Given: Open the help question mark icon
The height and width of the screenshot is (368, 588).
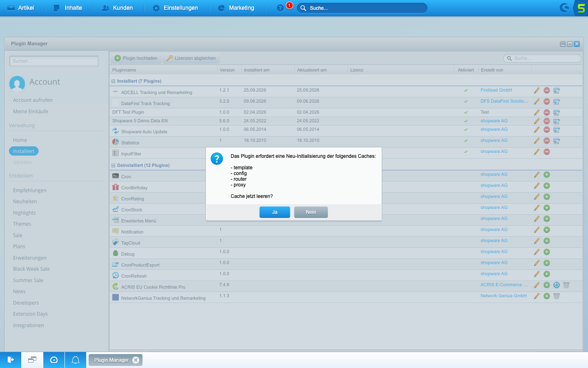Looking at the screenshot, I should click(280, 8).
